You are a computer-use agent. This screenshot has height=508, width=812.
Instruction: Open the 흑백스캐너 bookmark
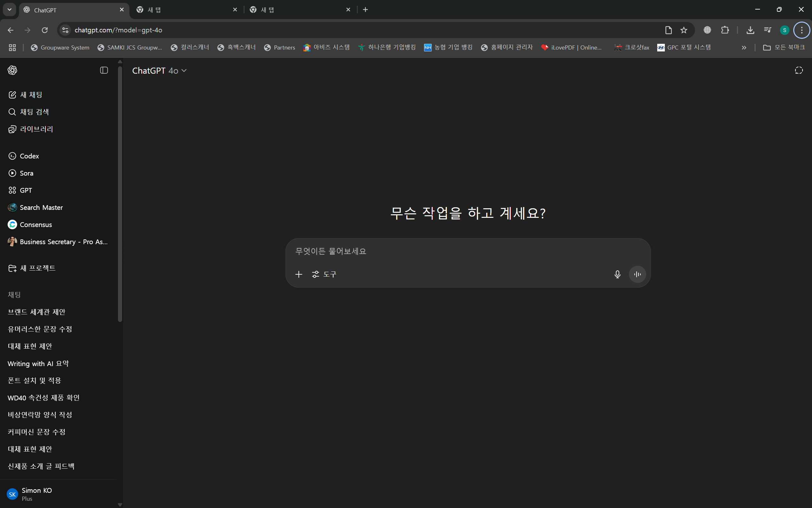pyautogui.click(x=237, y=48)
